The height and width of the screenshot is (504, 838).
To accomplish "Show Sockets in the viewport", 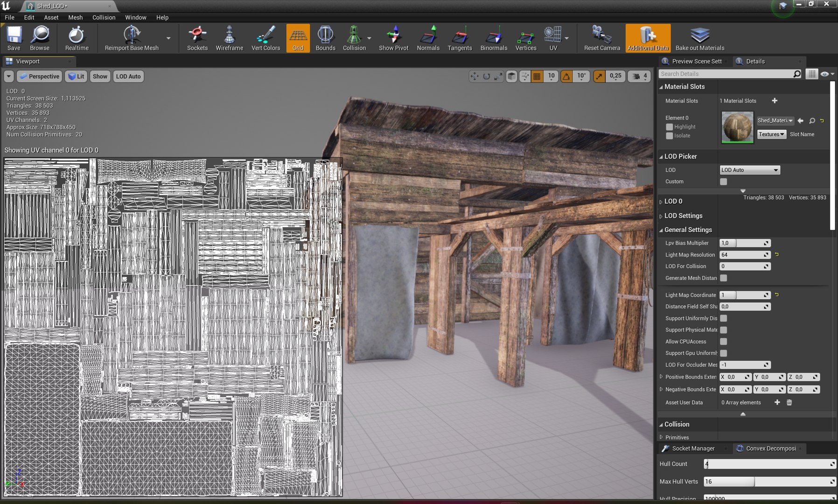I will point(197,38).
